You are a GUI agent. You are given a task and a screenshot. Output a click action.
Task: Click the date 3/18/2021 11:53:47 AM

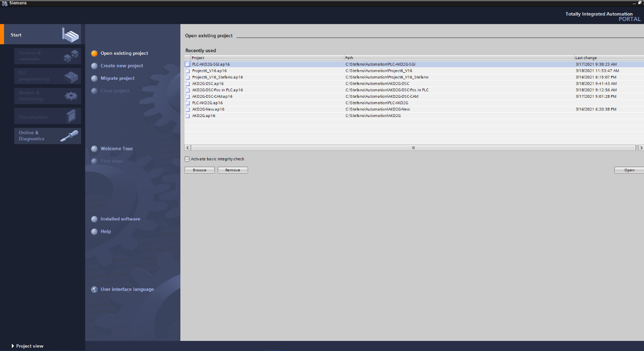tap(597, 71)
